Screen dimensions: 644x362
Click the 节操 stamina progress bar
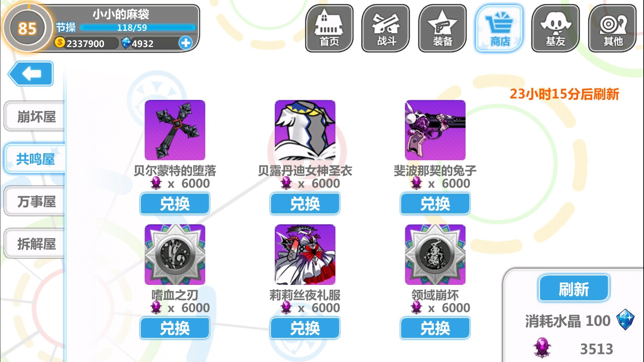138,27
